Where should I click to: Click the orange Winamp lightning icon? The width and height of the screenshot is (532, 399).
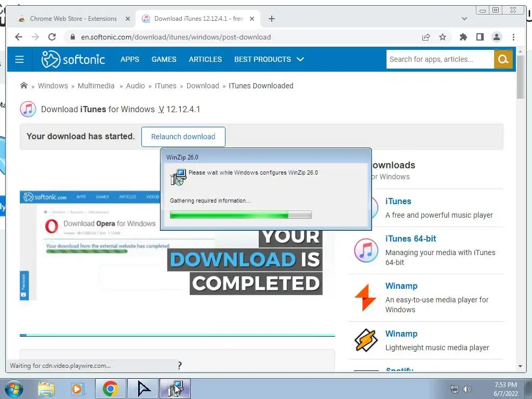pyautogui.click(x=365, y=298)
